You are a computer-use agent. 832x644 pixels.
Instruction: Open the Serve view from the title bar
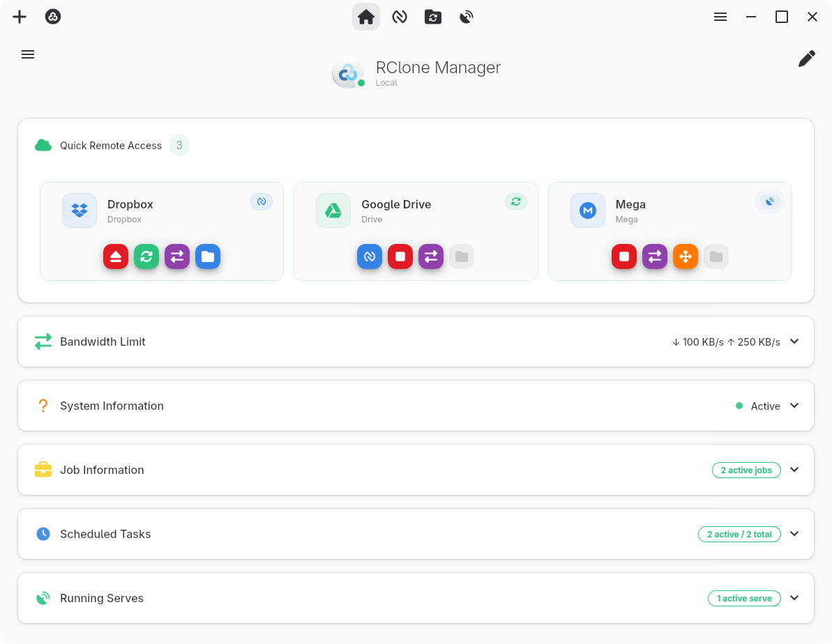point(466,17)
